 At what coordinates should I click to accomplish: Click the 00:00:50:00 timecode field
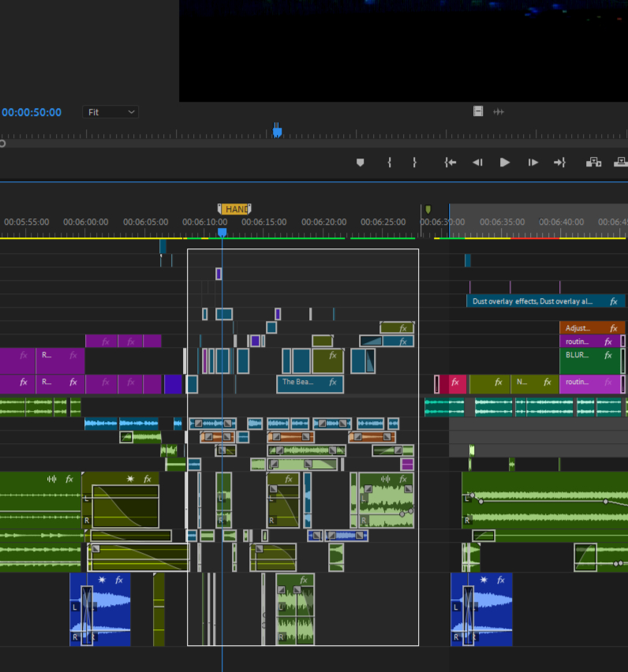click(32, 112)
